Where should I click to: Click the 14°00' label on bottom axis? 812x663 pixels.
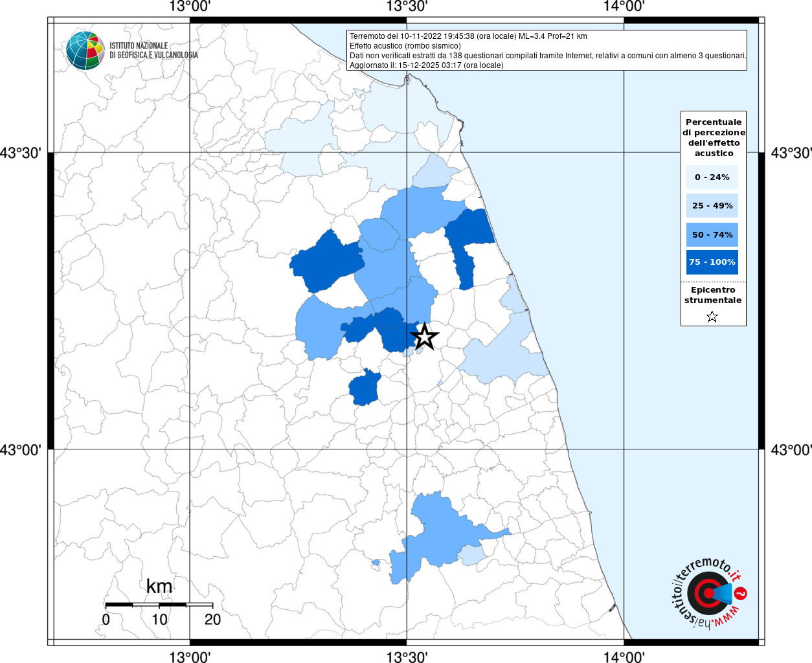click(x=624, y=657)
